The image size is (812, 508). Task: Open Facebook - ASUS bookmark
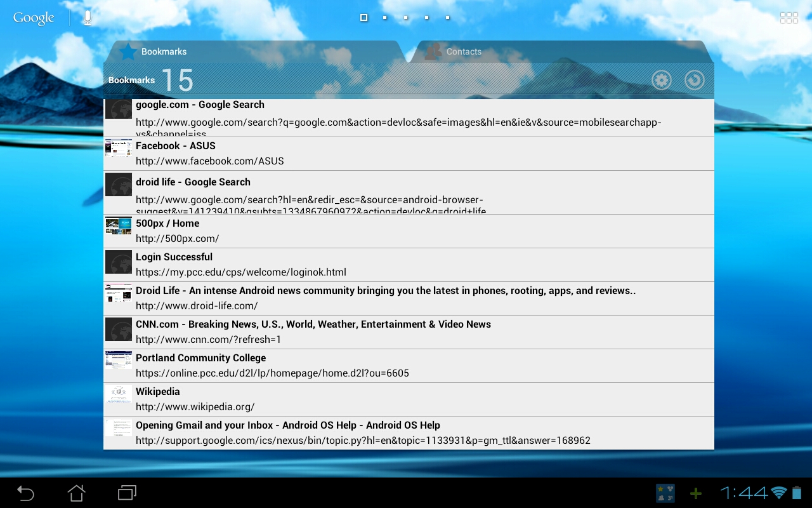click(409, 154)
